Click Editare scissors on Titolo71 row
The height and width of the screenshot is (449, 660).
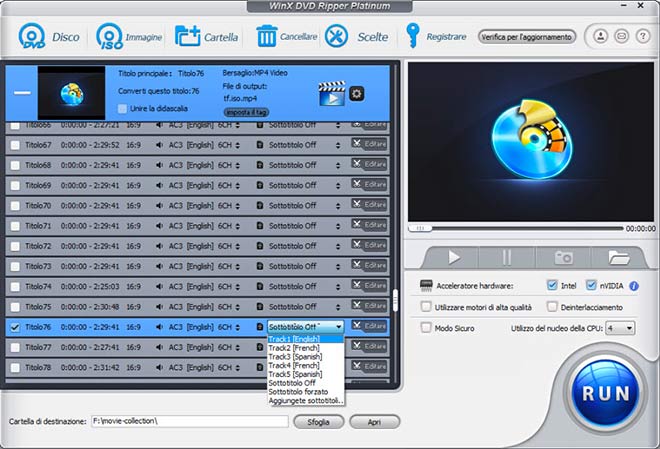[x=369, y=225]
